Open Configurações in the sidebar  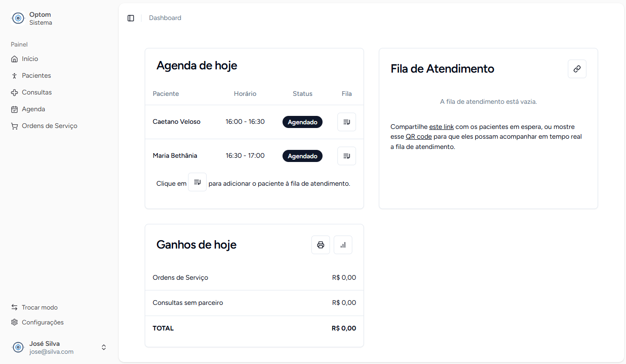(x=59, y=322)
